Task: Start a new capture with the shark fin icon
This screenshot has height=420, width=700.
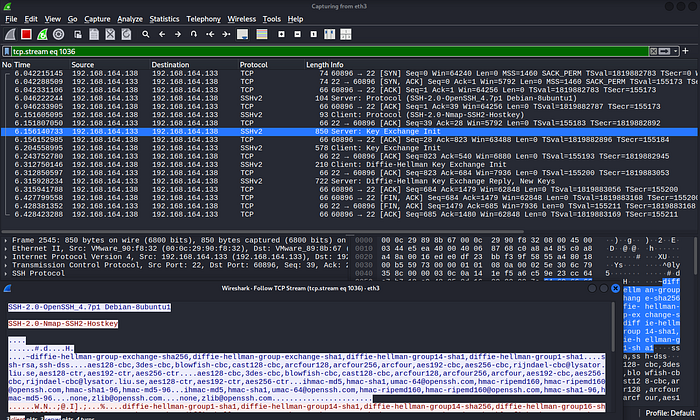Action: [10, 34]
